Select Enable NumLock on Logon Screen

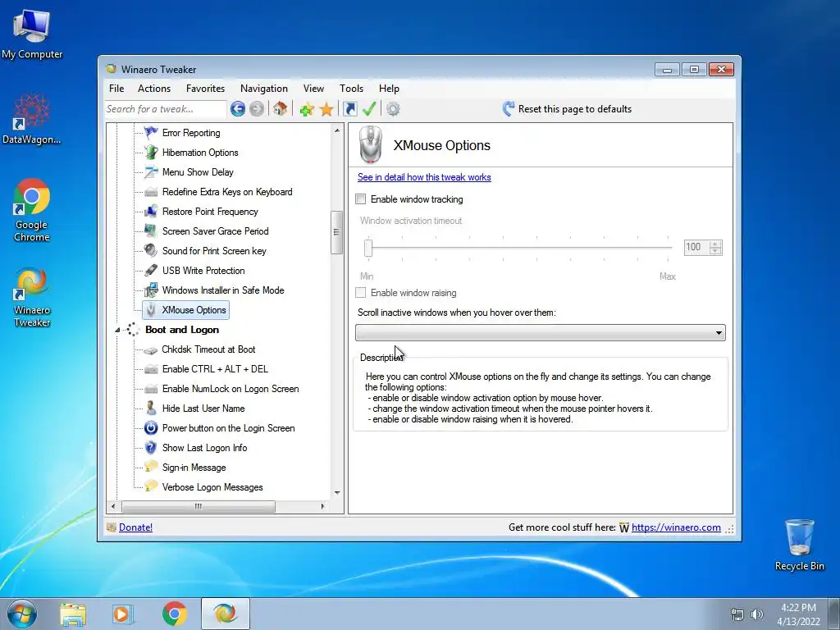(231, 389)
